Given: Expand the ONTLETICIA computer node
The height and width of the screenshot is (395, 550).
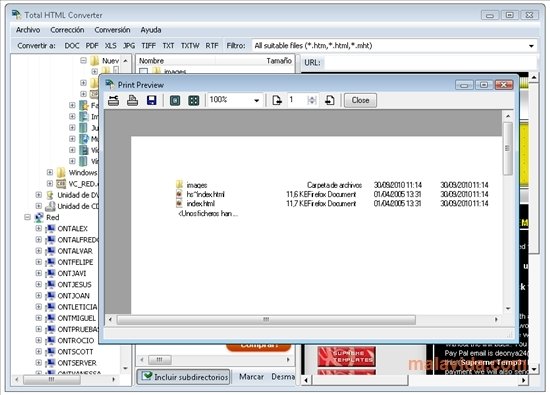Looking at the screenshot, I should (39, 307).
